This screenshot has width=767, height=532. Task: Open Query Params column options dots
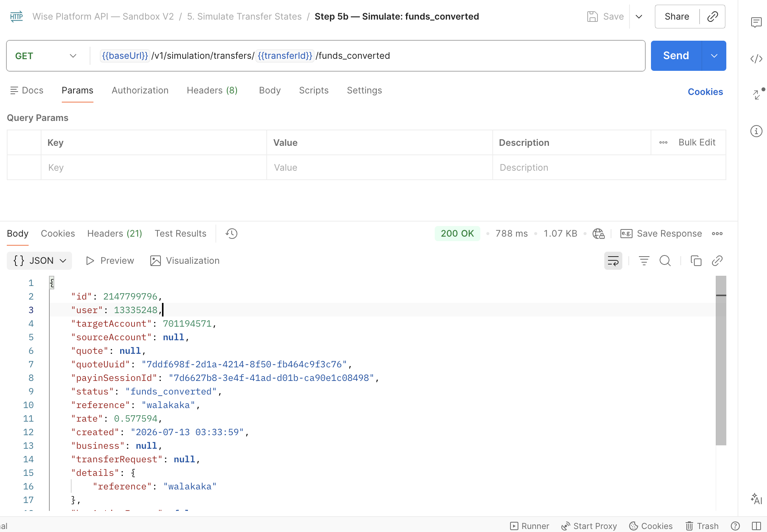663,142
